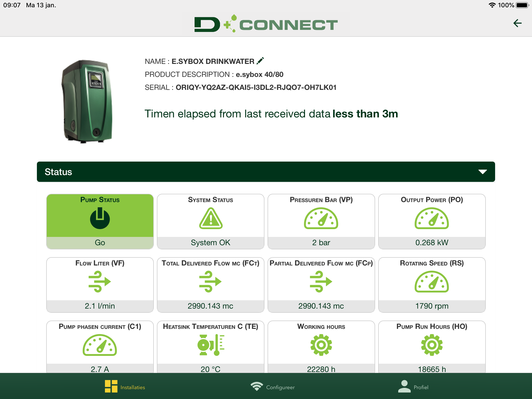Tap the e.sybox pump product image

tap(88, 101)
